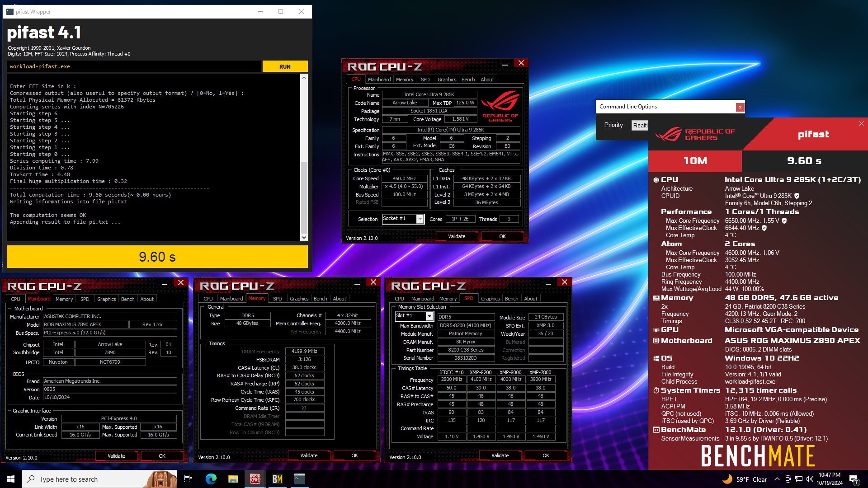
Task: Click the BenchMate OS Windows icon
Action: click(656, 358)
